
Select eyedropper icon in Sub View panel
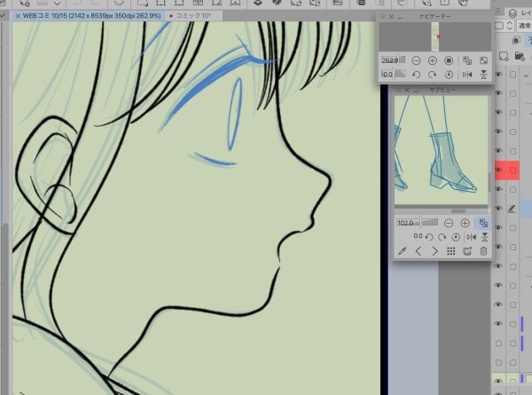[x=403, y=251]
